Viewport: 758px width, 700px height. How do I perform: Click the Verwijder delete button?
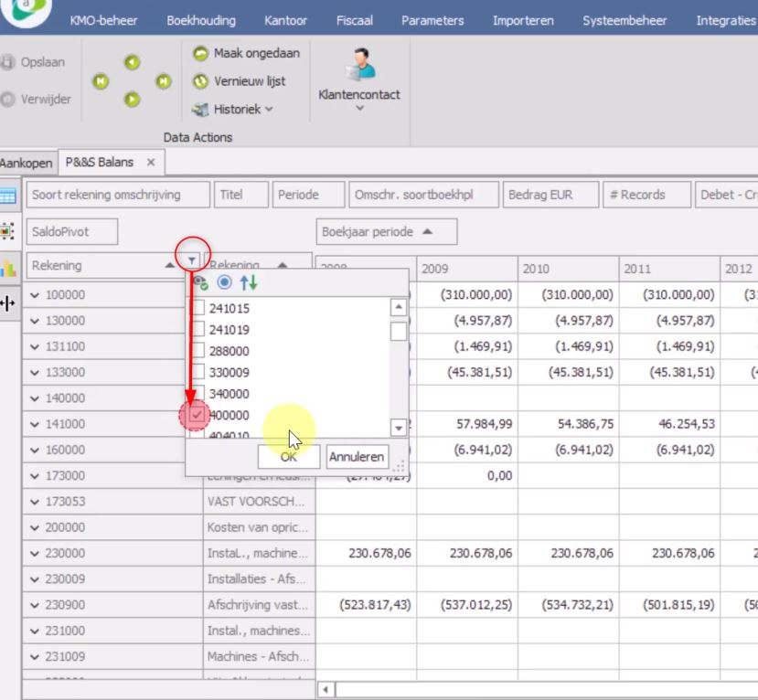tap(36, 100)
